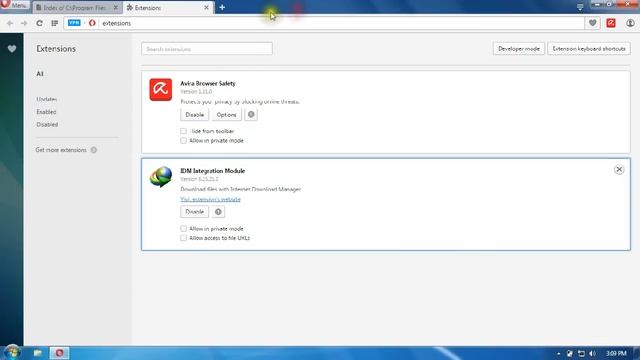640x360 pixels.
Task: Toggle Hide from toolbar for Avira
Action: tap(183, 131)
